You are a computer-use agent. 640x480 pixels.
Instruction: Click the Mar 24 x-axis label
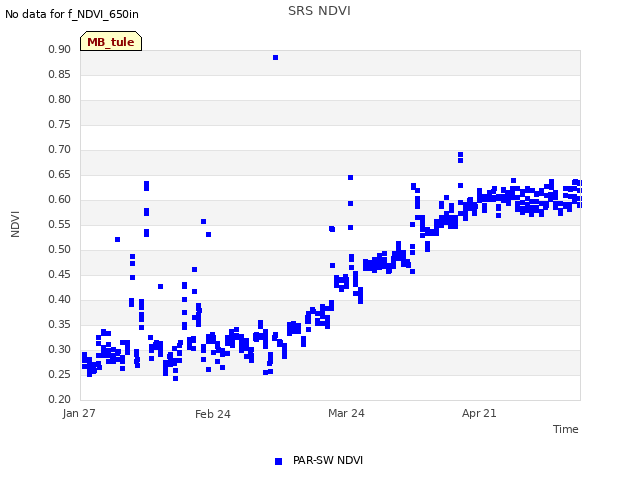pos(346,413)
